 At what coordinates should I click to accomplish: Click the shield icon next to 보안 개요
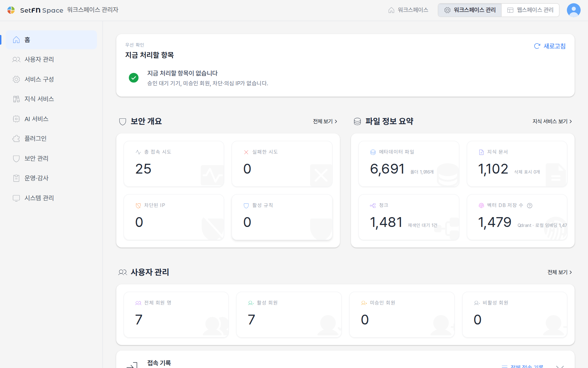(123, 121)
